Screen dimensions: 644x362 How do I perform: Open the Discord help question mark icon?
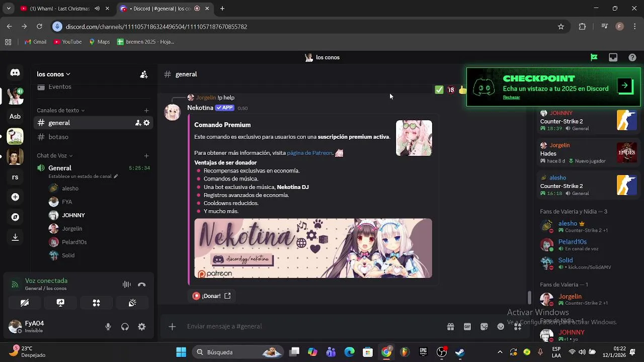(x=632, y=57)
